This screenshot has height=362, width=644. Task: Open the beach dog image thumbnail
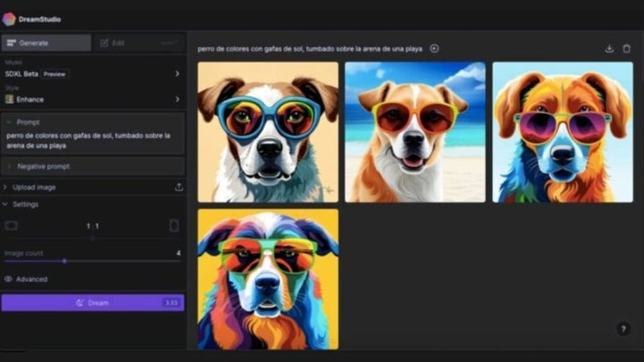tap(415, 132)
